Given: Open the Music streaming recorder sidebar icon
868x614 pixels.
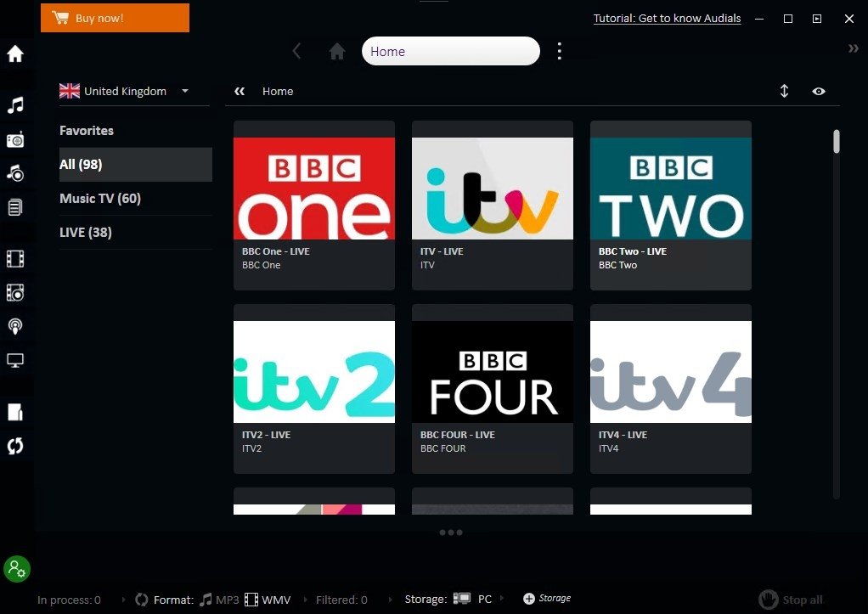Looking at the screenshot, I should 15,173.
